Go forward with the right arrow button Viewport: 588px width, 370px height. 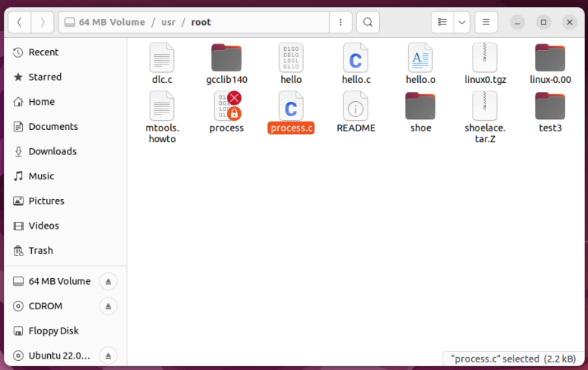[43, 23]
